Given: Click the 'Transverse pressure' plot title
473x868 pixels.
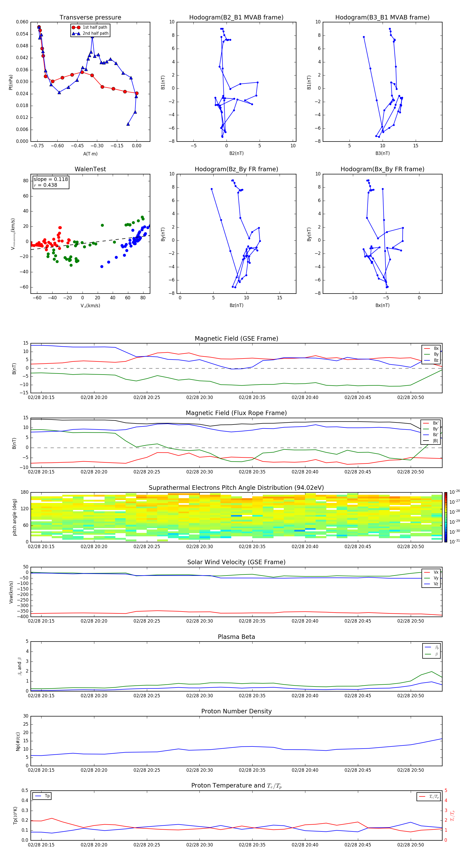Looking at the screenshot, I should (x=90, y=17).
